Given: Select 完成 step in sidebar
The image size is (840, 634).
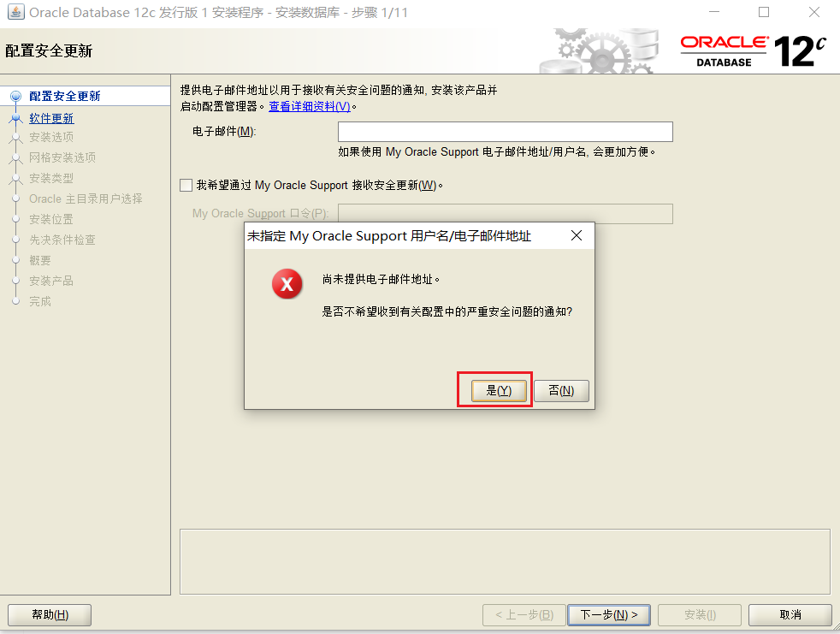Looking at the screenshot, I should click(x=40, y=301).
